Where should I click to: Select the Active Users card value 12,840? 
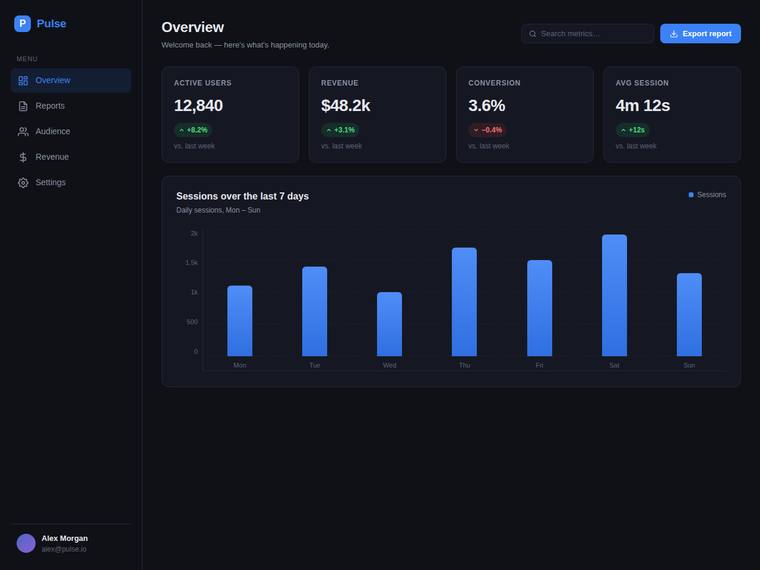(198, 106)
